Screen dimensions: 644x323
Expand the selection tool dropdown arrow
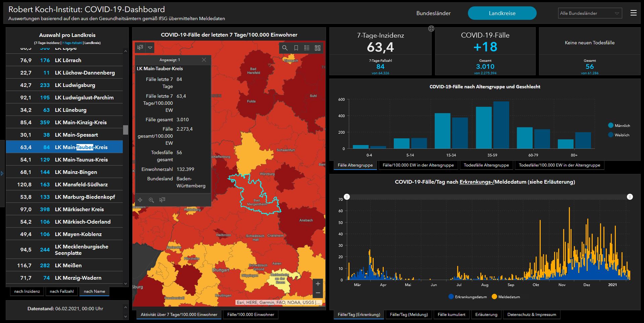tap(150, 48)
